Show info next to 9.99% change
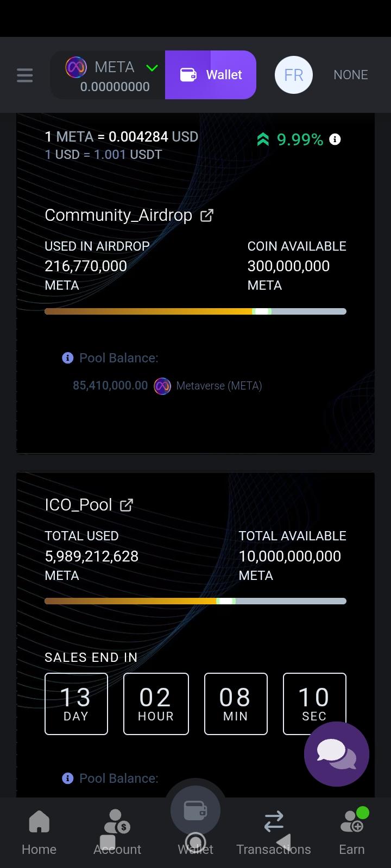 (336, 139)
